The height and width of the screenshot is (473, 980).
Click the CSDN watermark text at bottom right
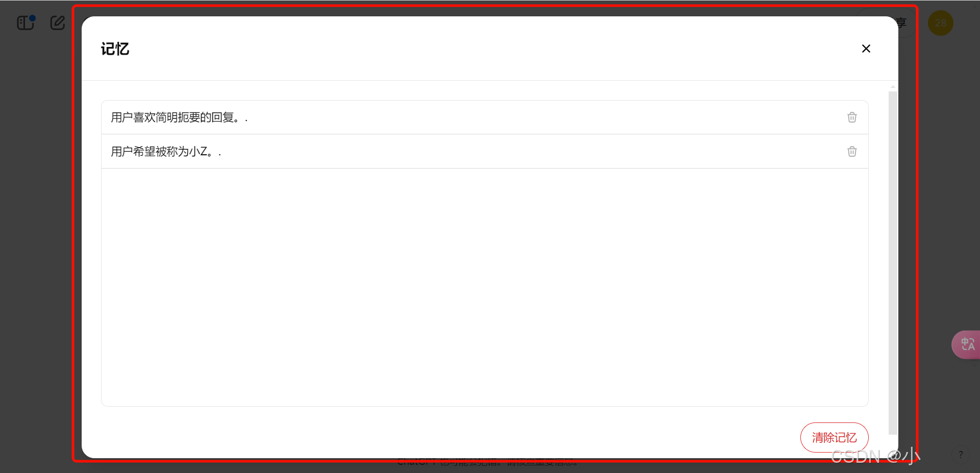(x=875, y=456)
